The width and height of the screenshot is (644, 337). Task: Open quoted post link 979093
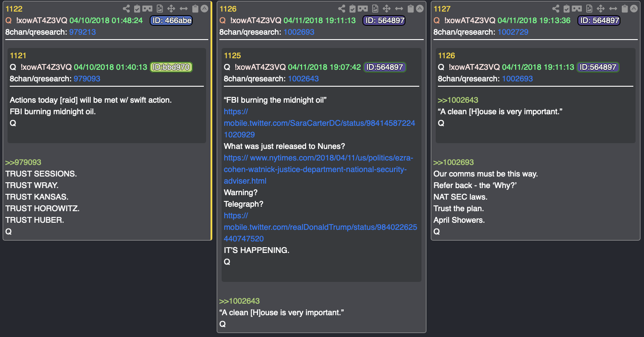coord(87,79)
